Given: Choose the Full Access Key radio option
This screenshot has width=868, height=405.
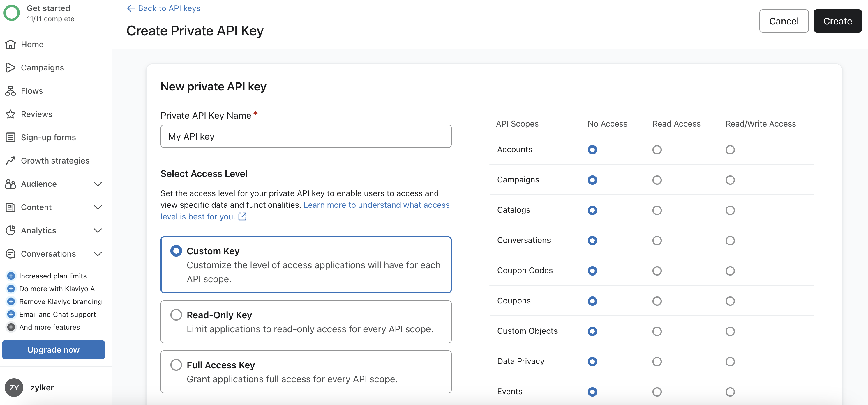Looking at the screenshot, I should click(x=176, y=365).
